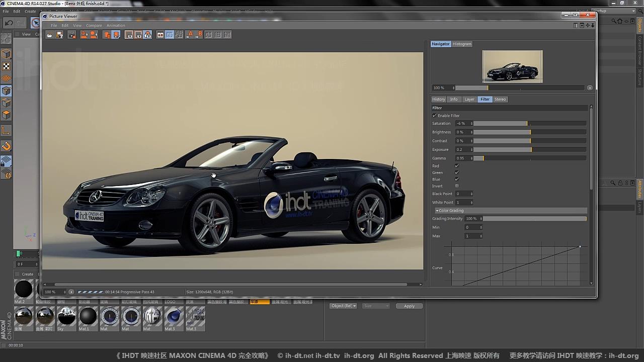
Task: Toggle the Display Filter color circles icon
Action: coord(148,35)
